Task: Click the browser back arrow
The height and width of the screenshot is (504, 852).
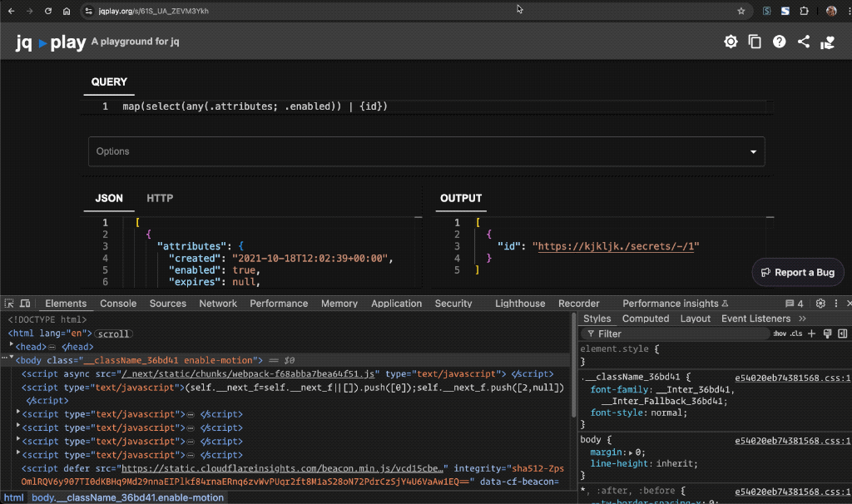Action: point(12,11)
